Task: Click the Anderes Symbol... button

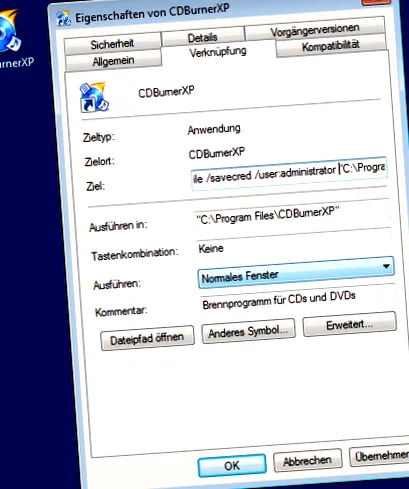Action: click(x=248, y=331)
